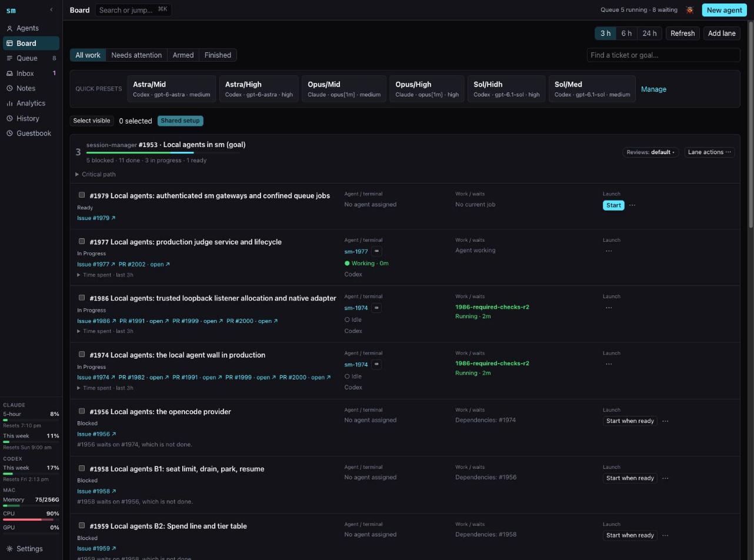Viewport: 754px width, 560px height.
Task: Check the box for ticket #1979
Action: coord(82,195)
